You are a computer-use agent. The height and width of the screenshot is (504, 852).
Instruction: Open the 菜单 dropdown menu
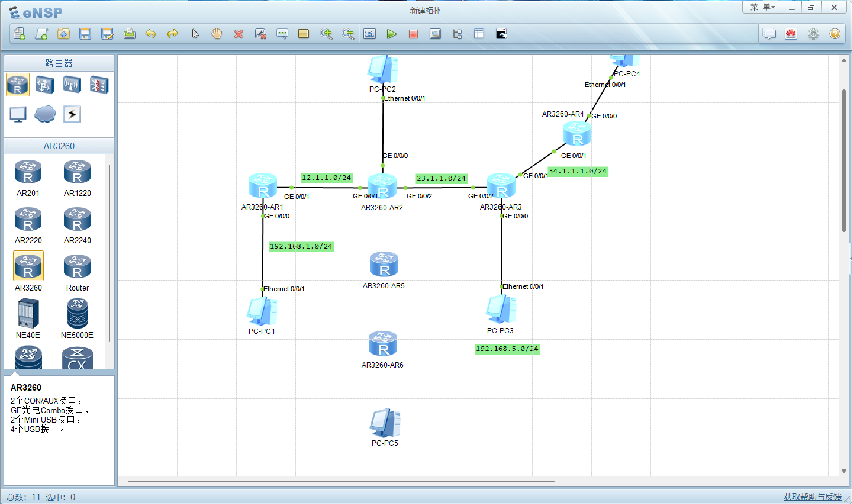[x=762, y=7]
